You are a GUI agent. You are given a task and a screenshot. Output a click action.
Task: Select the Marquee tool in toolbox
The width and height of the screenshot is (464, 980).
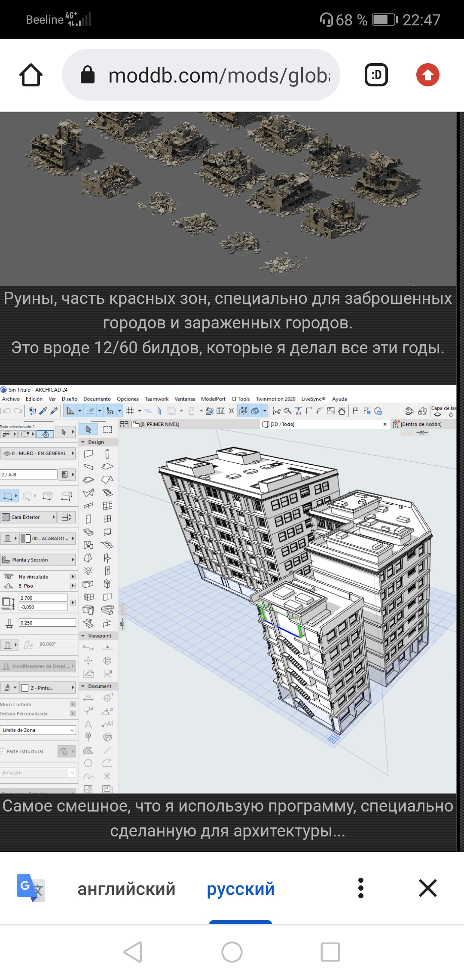pos(107,429)
